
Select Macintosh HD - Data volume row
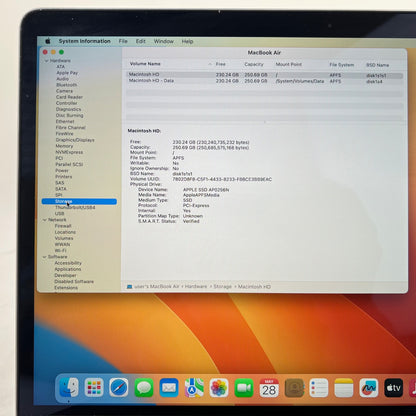pyautogui.click(x=265, y=81)
